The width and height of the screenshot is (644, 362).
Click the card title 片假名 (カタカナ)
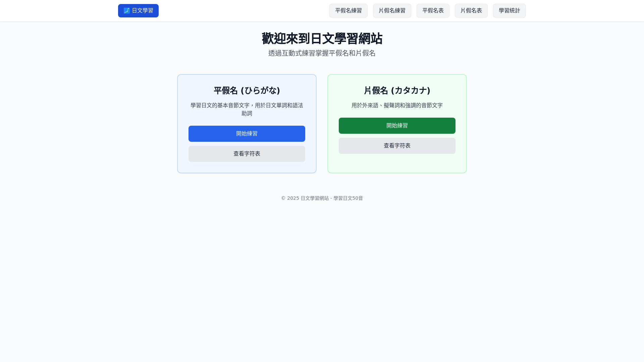pyautogui.click(x=397, y=90)
